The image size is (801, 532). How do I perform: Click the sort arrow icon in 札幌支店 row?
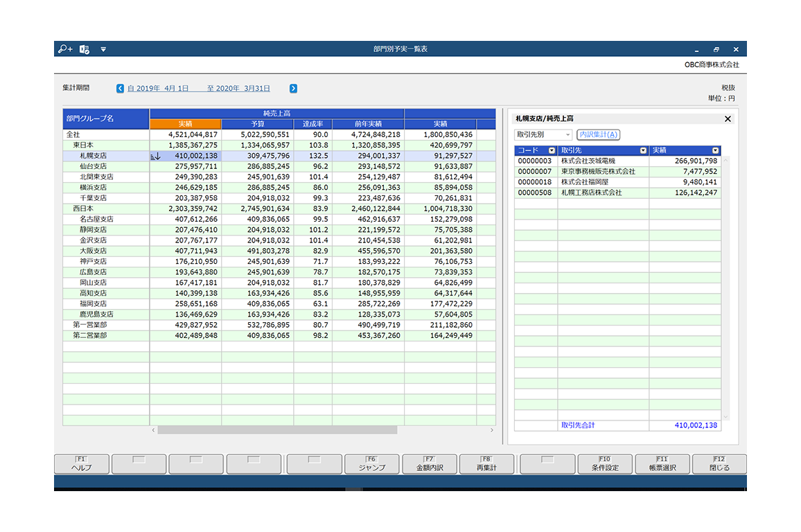(156, 157)
